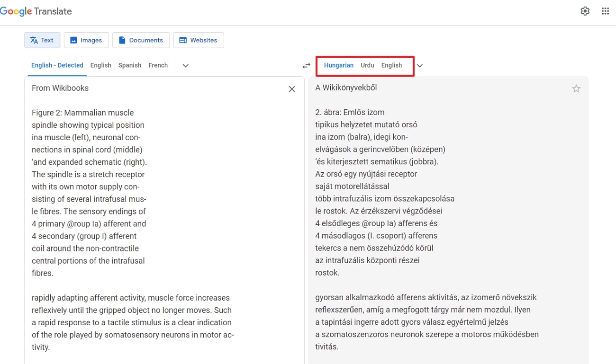616x364 pixels.
Task: Switch to Images translation
Action: 86,40
